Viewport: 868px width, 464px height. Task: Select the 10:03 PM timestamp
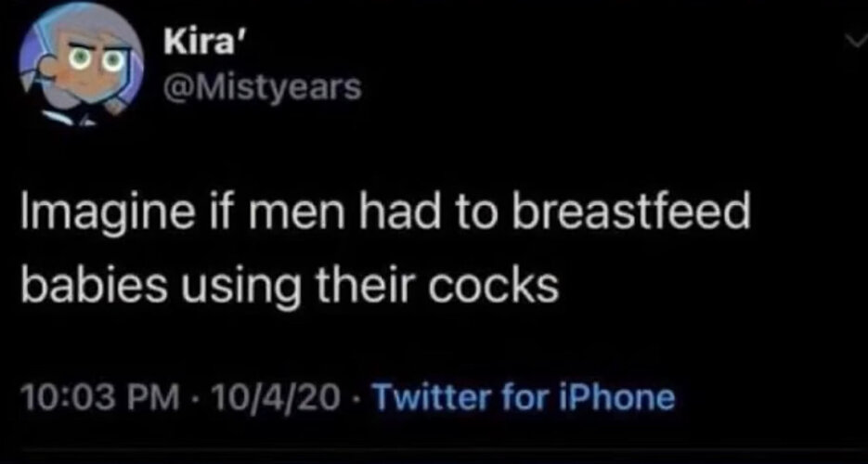99,397
